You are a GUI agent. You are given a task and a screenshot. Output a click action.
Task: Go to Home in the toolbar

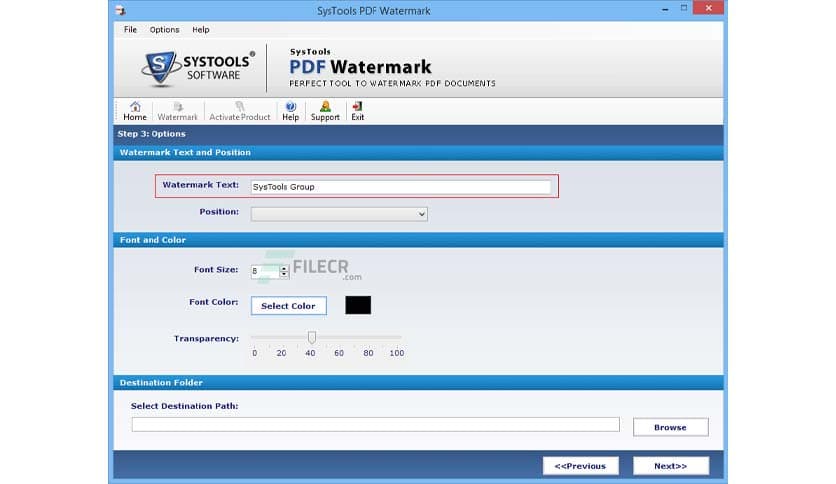134,111
